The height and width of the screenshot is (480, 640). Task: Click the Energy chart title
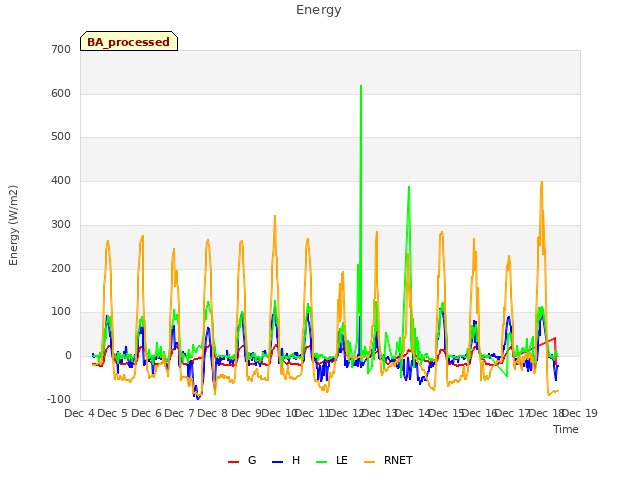click(x=318, y=10)
